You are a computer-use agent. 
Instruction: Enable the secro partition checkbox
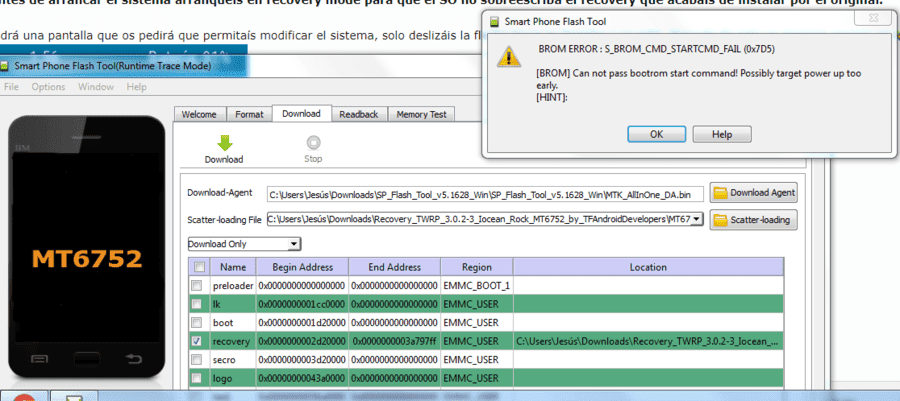(x=196, y=360)
